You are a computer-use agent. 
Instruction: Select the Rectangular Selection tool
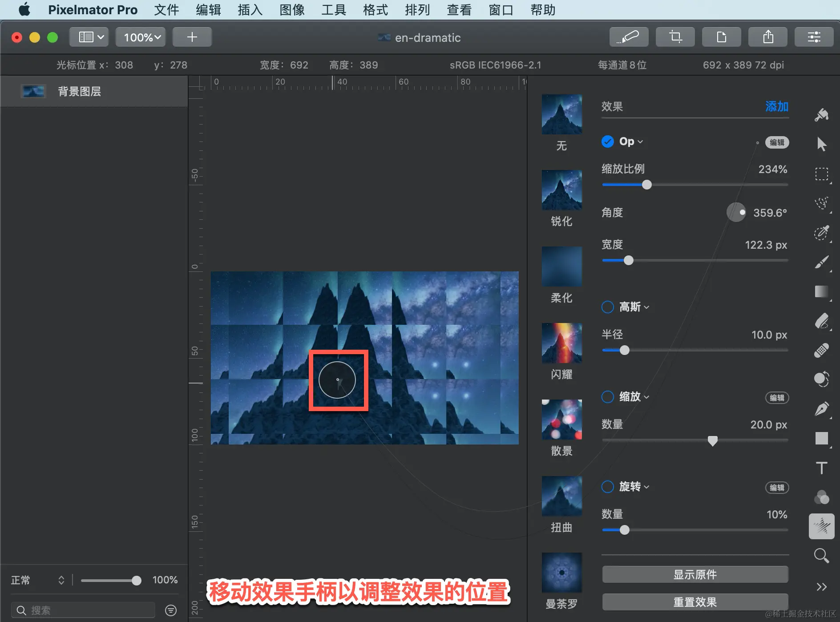[x=821, y=174]
